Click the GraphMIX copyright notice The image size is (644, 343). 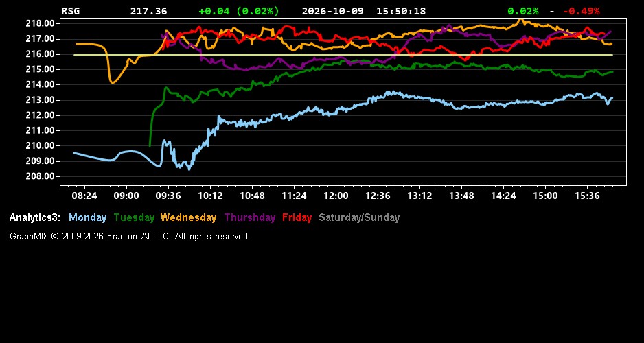(130, 236)
